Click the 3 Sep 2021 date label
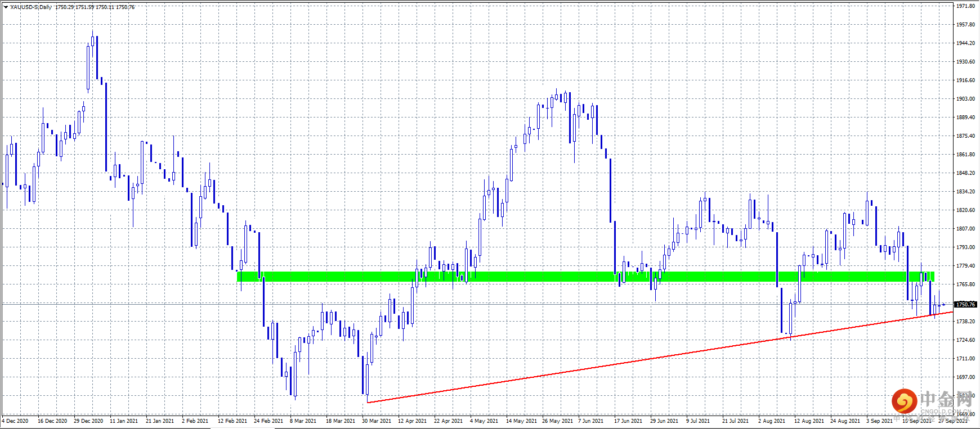980x429 pixels. [x=879, y=421]
